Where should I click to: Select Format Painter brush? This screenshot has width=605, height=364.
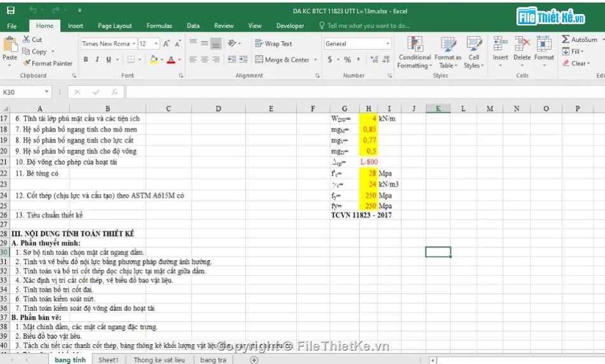click(47, 63)
